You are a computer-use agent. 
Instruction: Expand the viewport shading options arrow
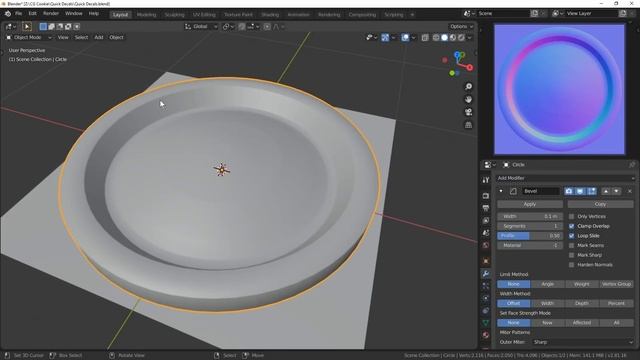[469, 38]
